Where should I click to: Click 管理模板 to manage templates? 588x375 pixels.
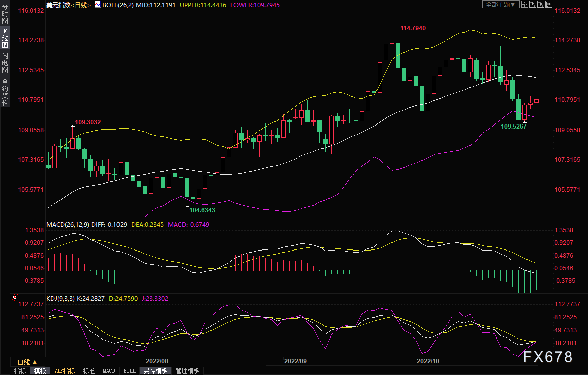[187, 371]
